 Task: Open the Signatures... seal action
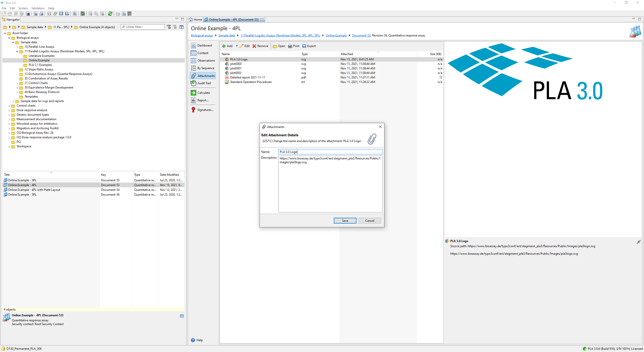(x=203, y=110)
